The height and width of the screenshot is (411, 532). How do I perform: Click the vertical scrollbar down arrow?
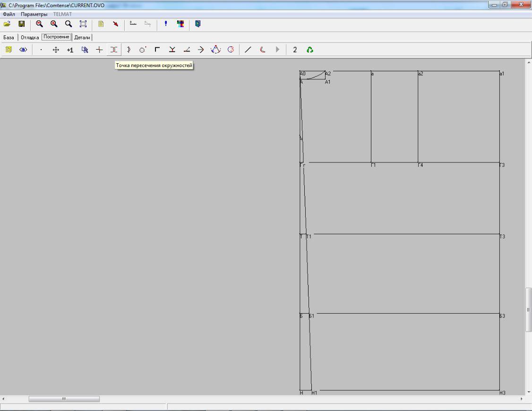coord(529,393)
